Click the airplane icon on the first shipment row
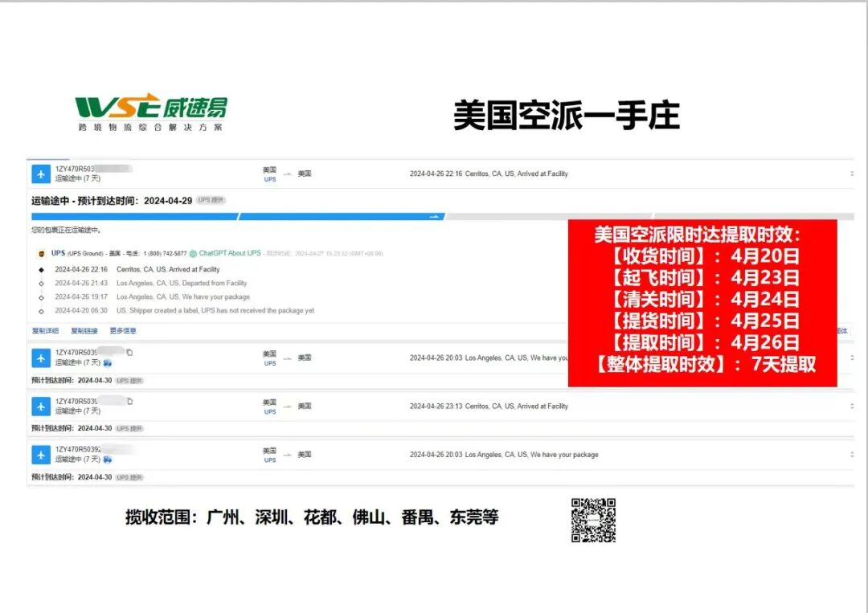This screenshot has height=613, width=868. pyautogui.click(x=41, y=174)
